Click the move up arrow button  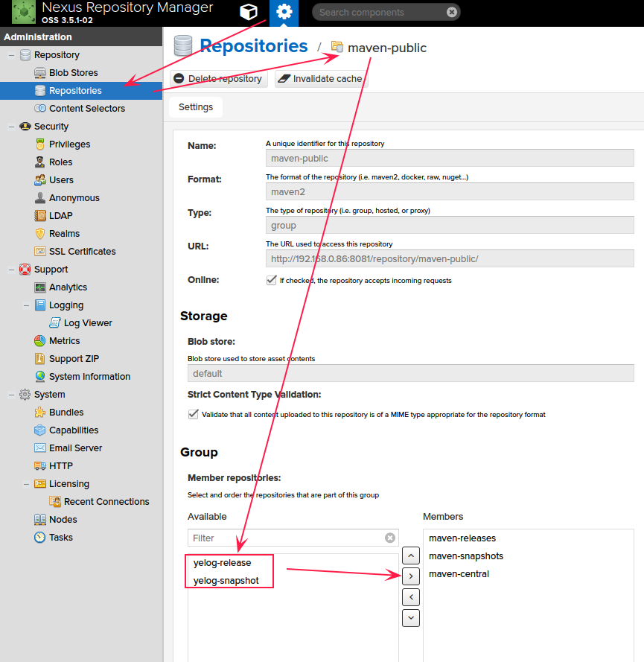[411, 556]
